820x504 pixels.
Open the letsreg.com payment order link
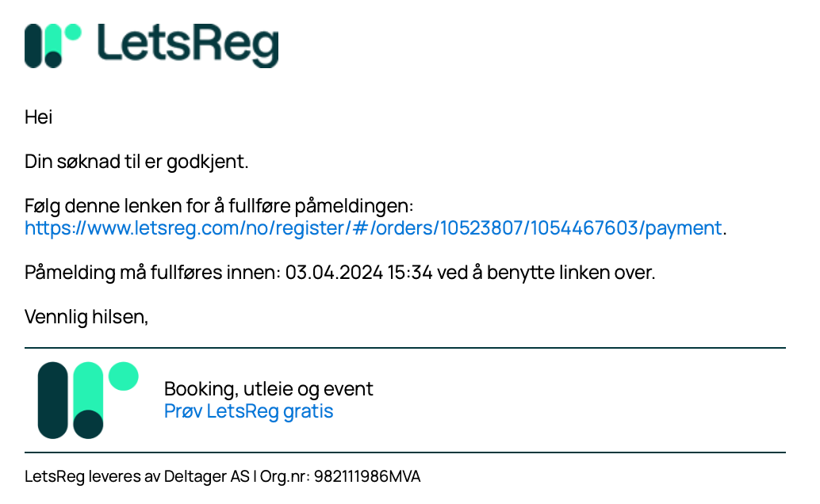pyautogui.click(x=374, y=228)
